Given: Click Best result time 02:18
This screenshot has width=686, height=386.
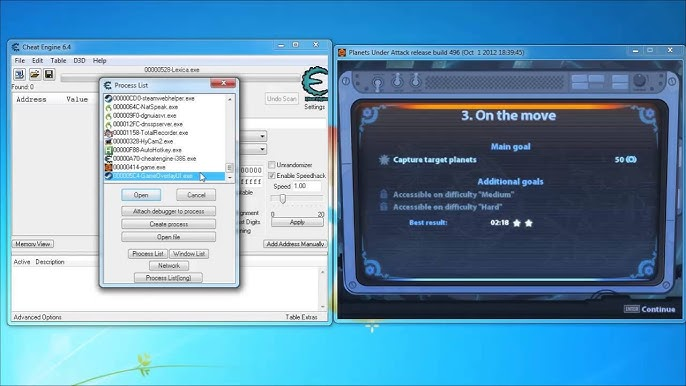Looking at the screenshot, I should 499,223.
